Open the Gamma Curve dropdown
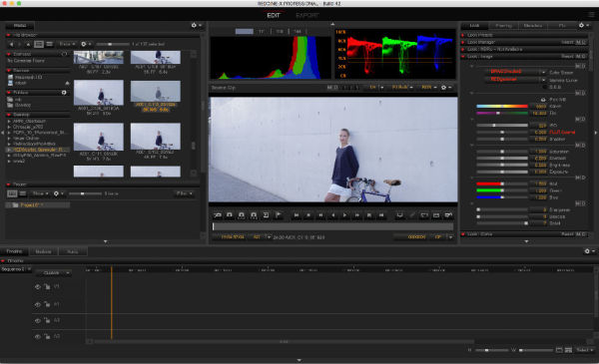 tap(515, 80)
